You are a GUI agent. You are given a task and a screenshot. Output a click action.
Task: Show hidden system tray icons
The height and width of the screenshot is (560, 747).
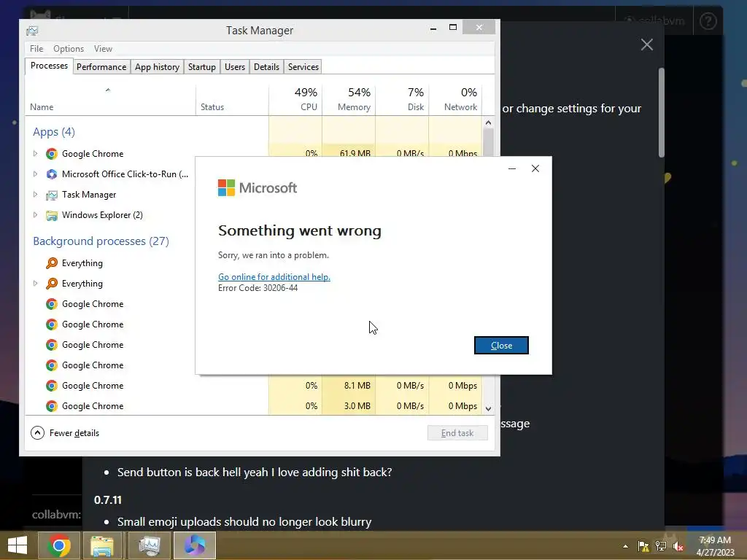pos(625,546)
